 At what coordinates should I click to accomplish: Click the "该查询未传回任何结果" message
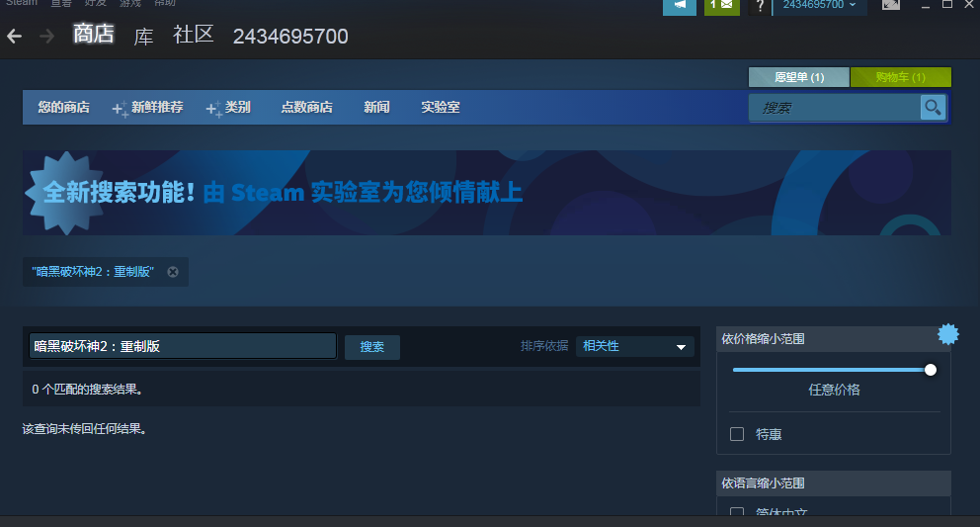coord(84,429)
